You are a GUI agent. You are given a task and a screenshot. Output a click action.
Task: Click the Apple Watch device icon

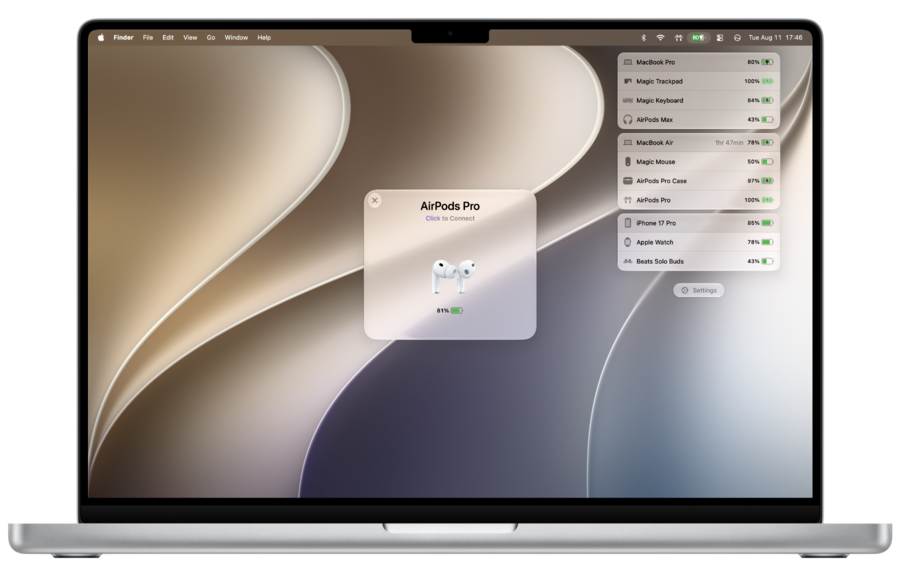pyautogui.click(x=627, y=242)
